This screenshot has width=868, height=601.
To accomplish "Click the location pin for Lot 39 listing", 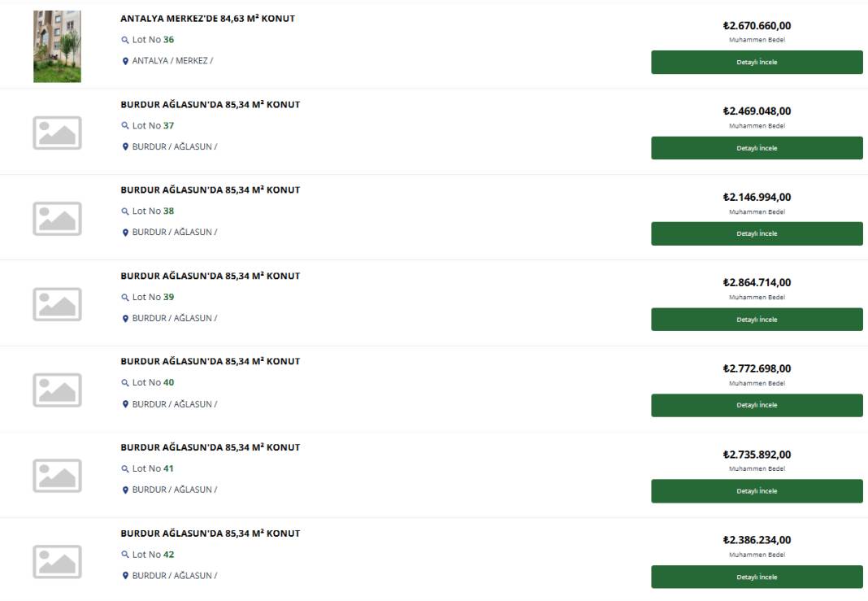I will 125,319.
